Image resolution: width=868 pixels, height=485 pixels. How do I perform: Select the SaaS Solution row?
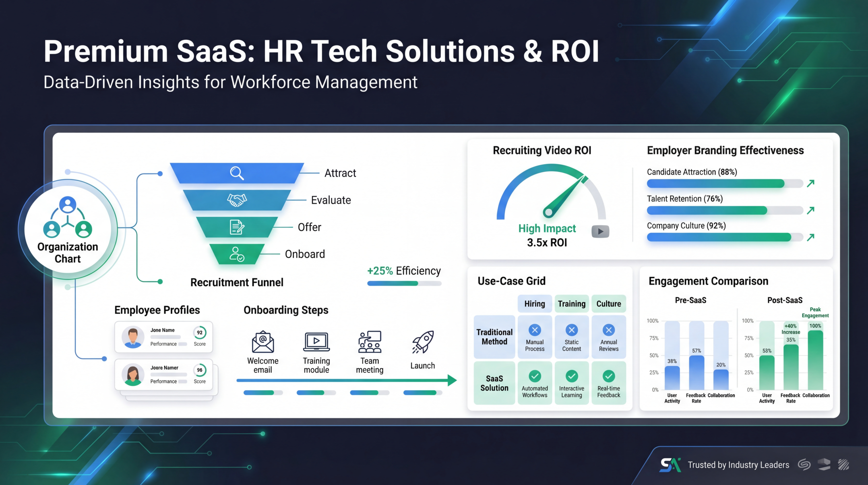click(494, 383)
